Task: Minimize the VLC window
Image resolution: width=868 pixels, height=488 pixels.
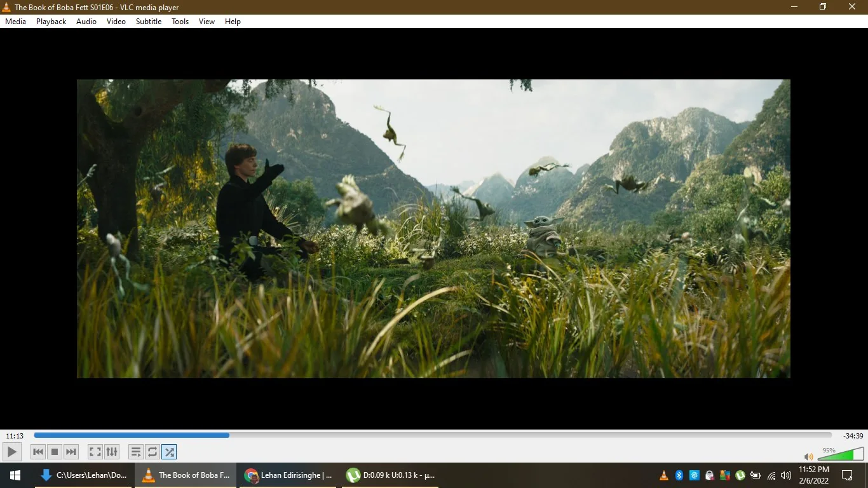Action: click(x=794, y=7)
